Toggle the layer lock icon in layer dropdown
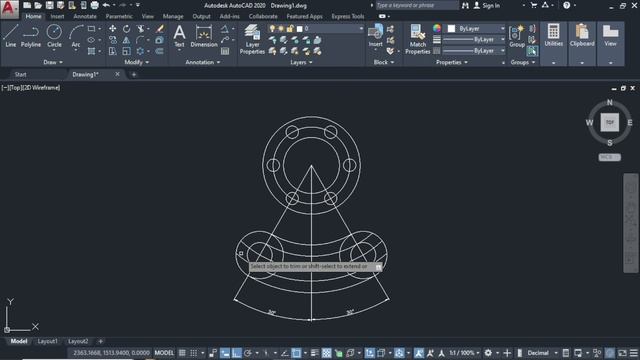The image size is (640, 360). click(x=289, y=29)
